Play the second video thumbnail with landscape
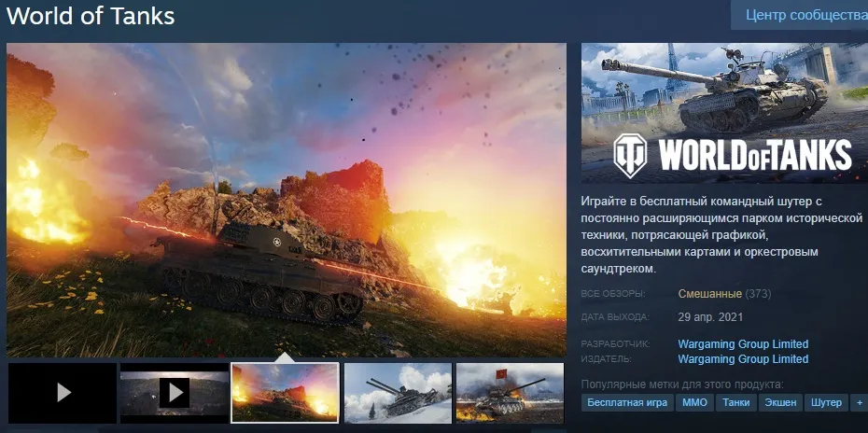This screenshot has height=433, width=868. pyautogui.click(x=175, y=393)
